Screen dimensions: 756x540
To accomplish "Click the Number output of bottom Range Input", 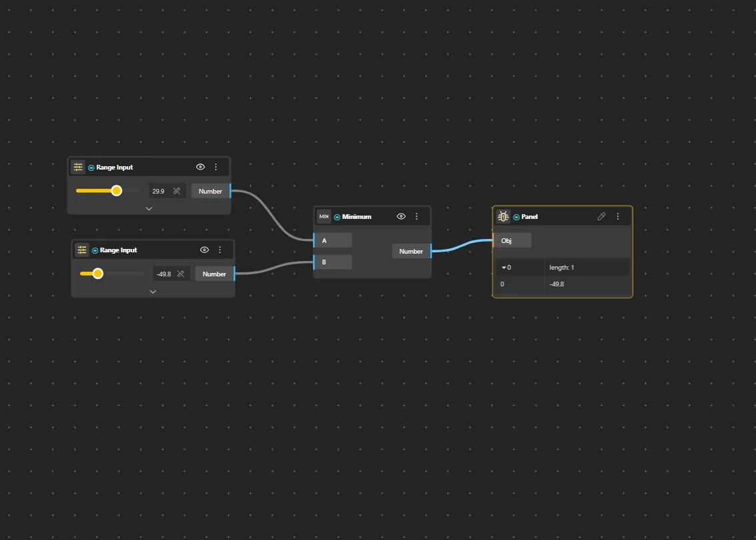I will pyautogui.click(x=214, y=274).
